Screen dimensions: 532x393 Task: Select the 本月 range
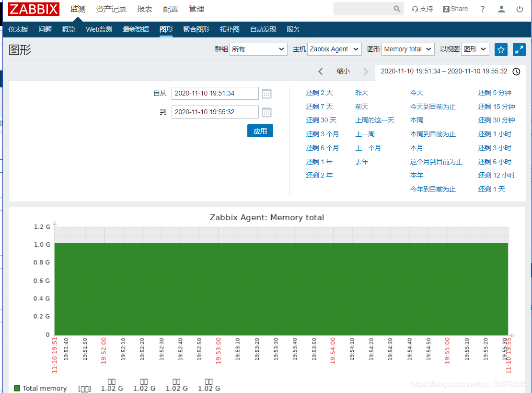[x=416, y=148]
